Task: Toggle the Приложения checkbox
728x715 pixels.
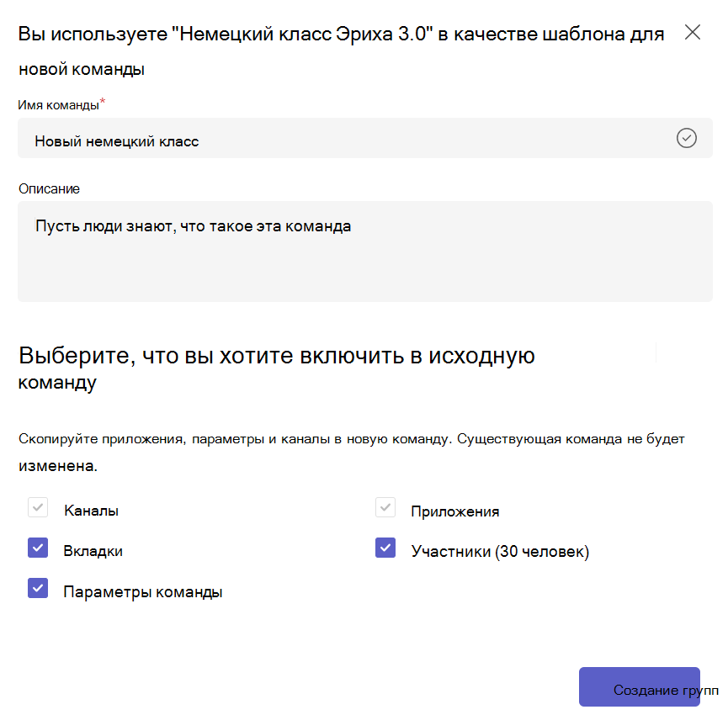Action: (385, 507)
